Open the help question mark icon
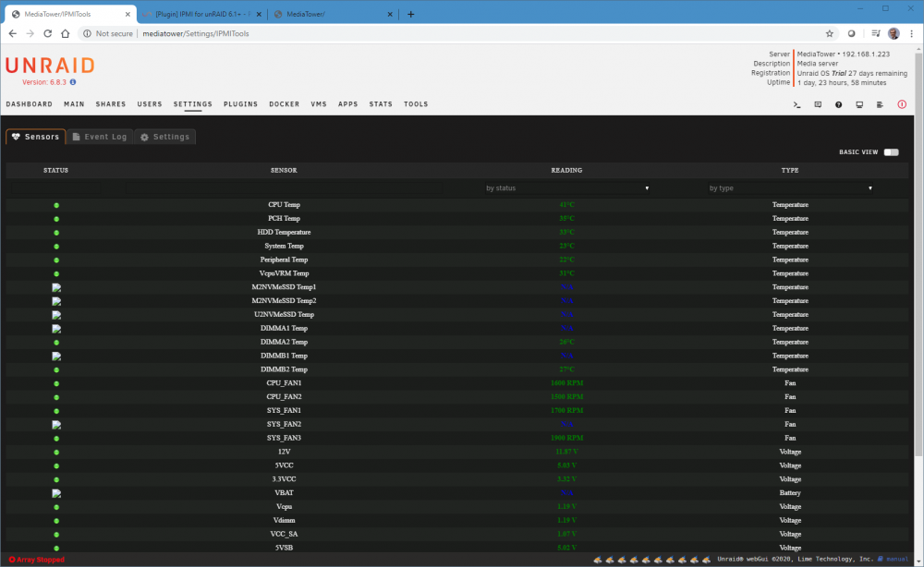Image resolution: width=924 pixels, height=567 pixels. point(839,104)
